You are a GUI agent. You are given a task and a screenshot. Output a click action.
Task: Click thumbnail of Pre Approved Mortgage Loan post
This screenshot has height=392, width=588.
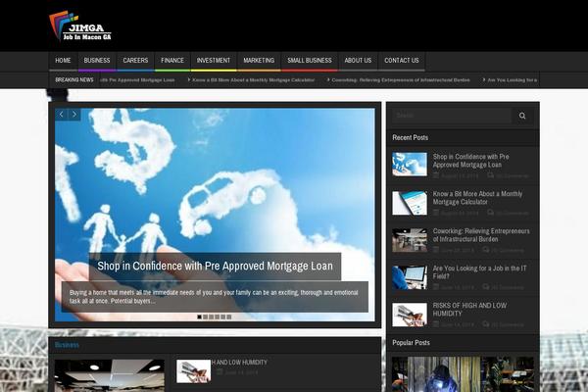pyautogui.click(x=410, y=164)
